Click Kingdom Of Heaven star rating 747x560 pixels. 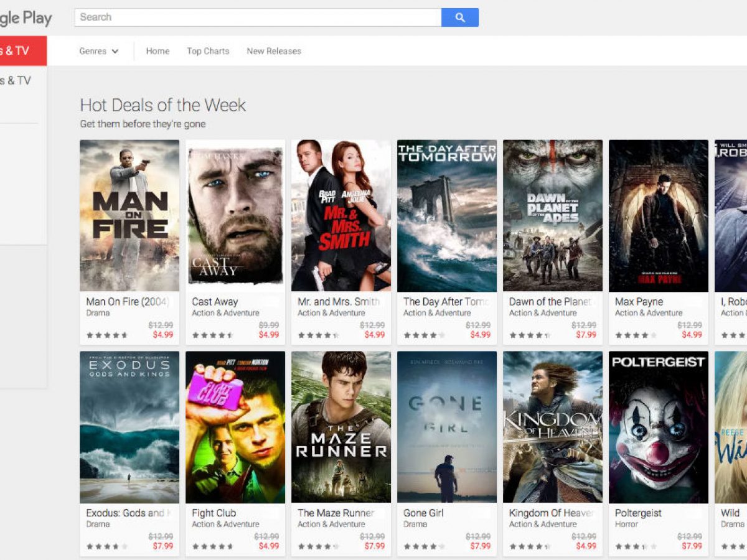pos(530,546)
